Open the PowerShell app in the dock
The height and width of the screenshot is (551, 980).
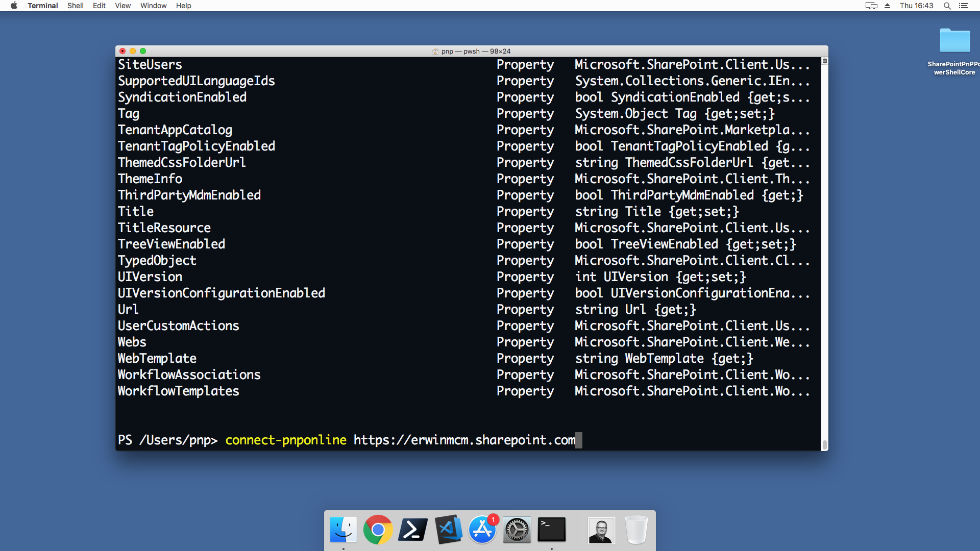click(x=412, y=530)
